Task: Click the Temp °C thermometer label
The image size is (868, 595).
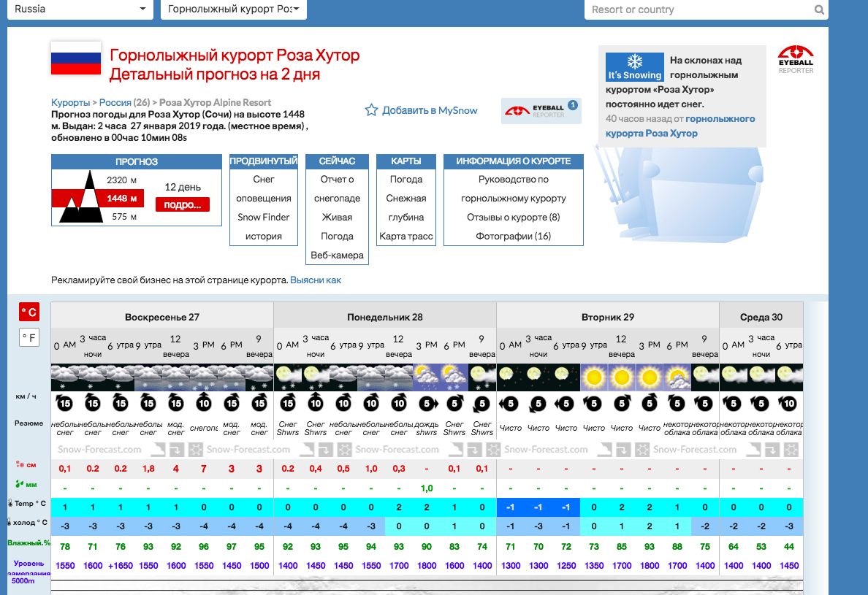Action: click(x=26, y=503)
